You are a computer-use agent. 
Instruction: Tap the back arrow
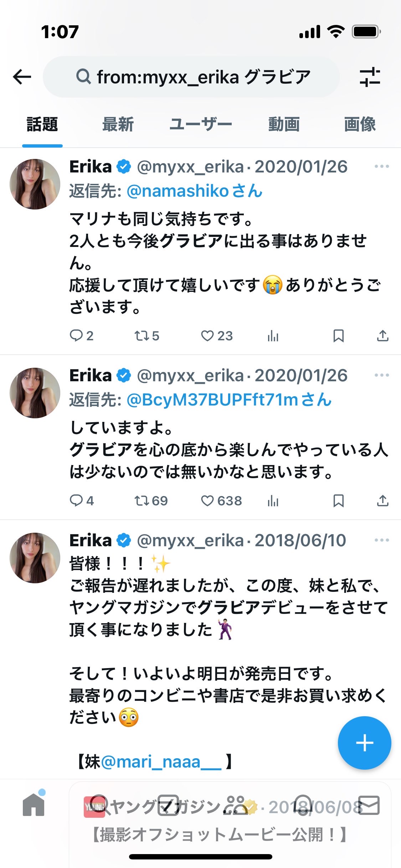[x=22, y=77]
